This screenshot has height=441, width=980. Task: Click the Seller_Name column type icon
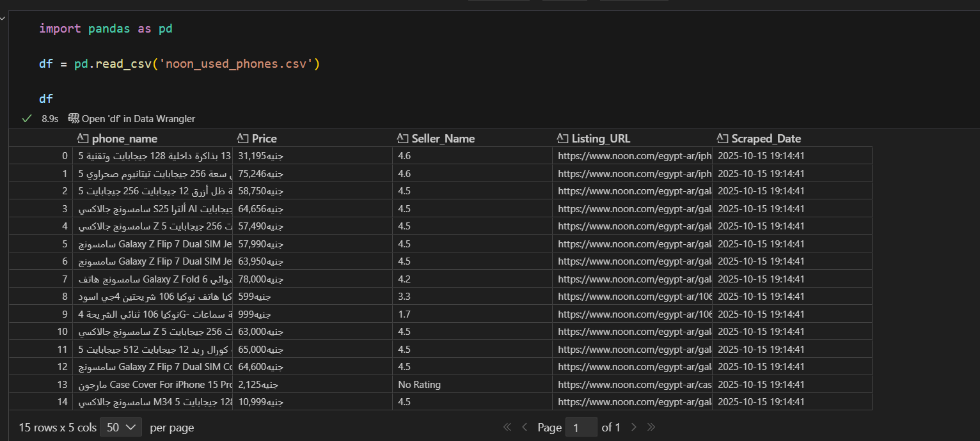coord(402,139)
